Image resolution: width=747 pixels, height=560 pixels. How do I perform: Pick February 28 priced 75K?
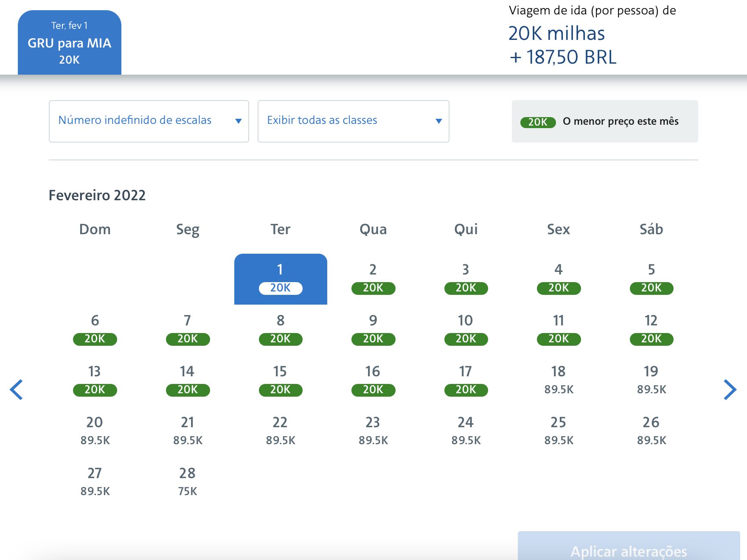[x=188, y=483]
